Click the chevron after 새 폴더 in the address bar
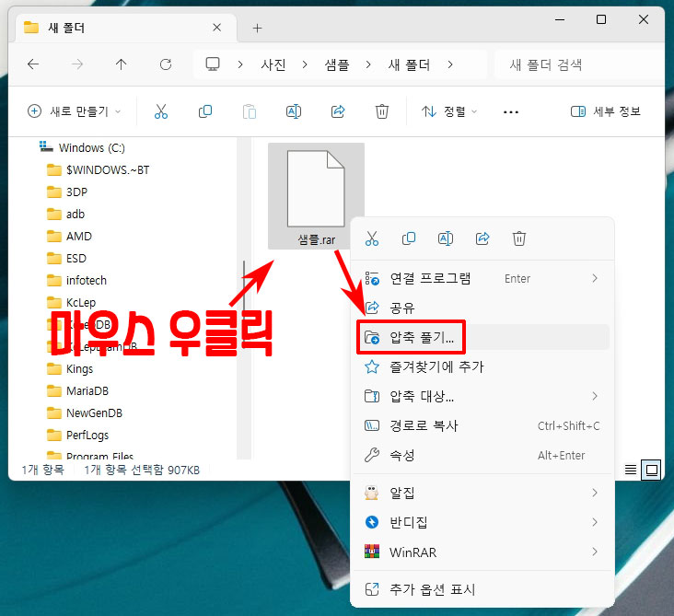 [450, 64]
